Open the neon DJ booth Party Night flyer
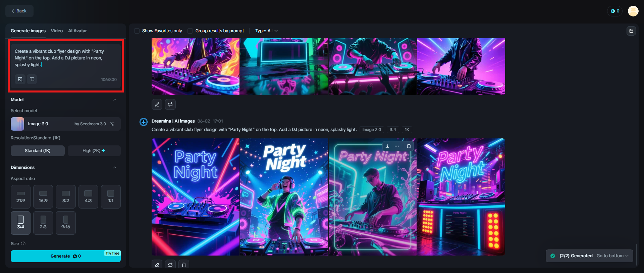 461,197
